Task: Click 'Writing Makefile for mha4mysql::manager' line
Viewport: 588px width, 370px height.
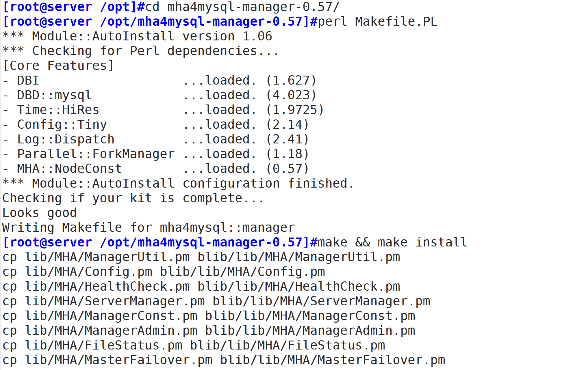Action: [149, 228]
